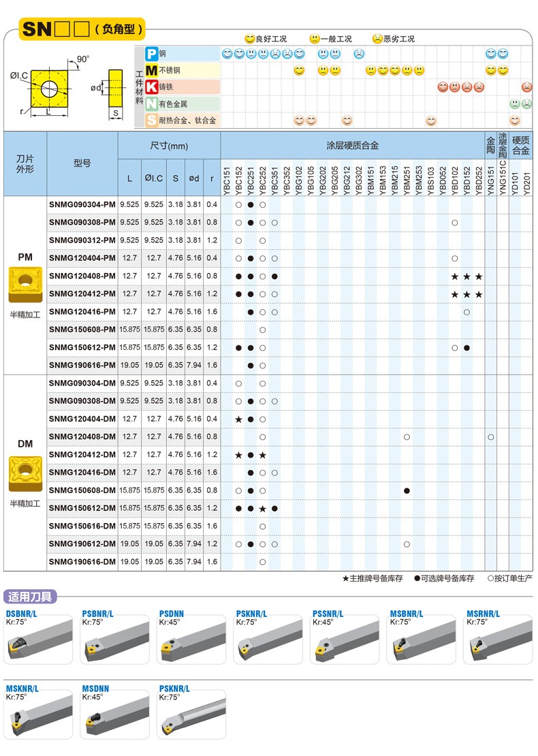Select the SNMG090304-PM model row
Image resolution: width=538 pixels, height=756 pixels.
click(289, 204)
